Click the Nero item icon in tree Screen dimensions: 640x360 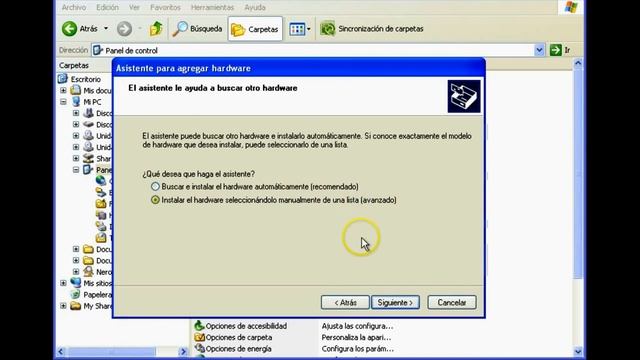click(x=88, y=271)
